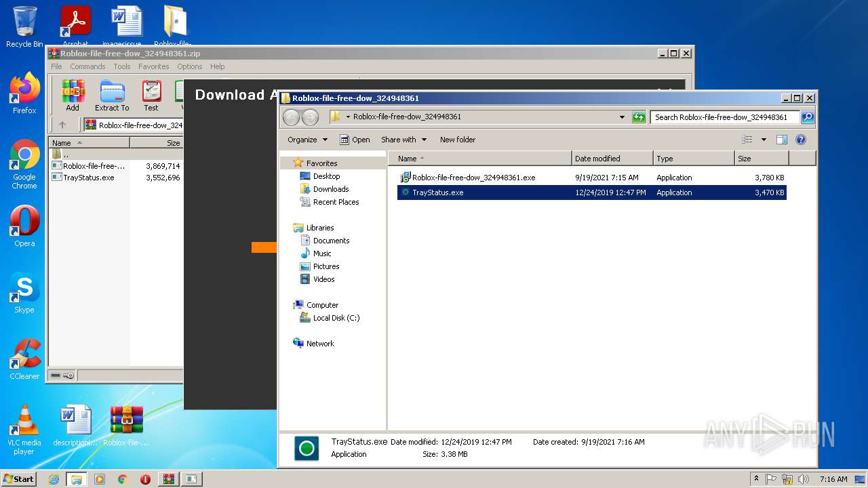Click the Explorer refresh button beside address bar
Screen dimensions: 868x488
(639, 117)
